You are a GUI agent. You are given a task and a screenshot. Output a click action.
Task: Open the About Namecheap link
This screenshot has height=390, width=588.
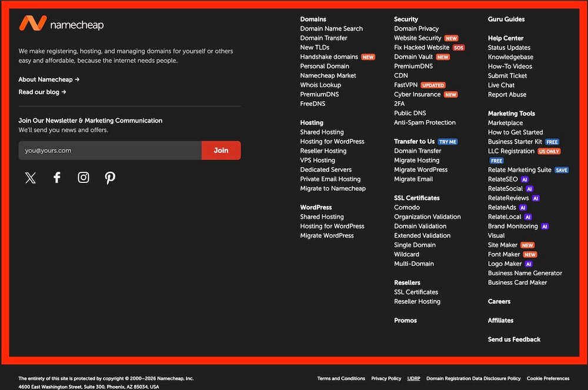click(49, 79)
